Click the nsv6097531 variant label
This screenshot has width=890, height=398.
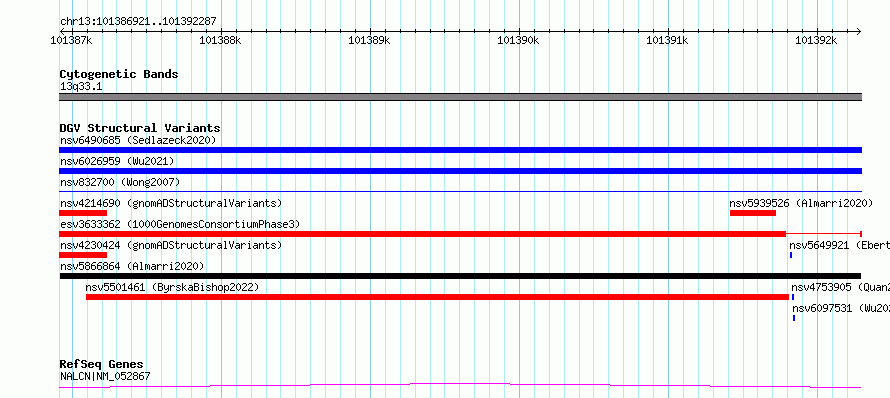[x=841, y=308]
